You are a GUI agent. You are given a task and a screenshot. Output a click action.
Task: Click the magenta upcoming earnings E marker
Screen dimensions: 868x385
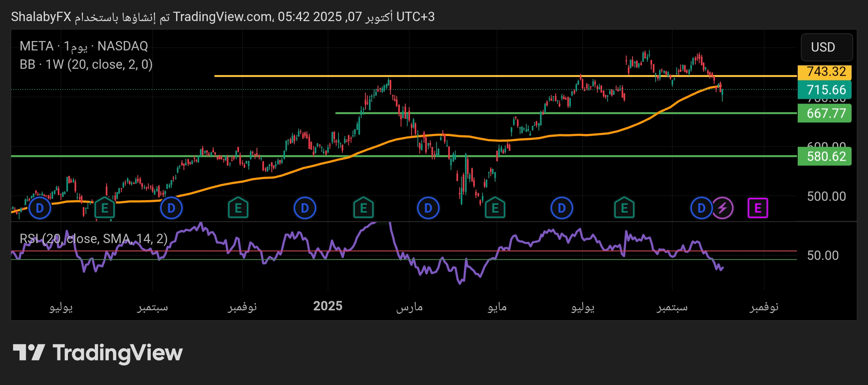click(x=758, y=208)
